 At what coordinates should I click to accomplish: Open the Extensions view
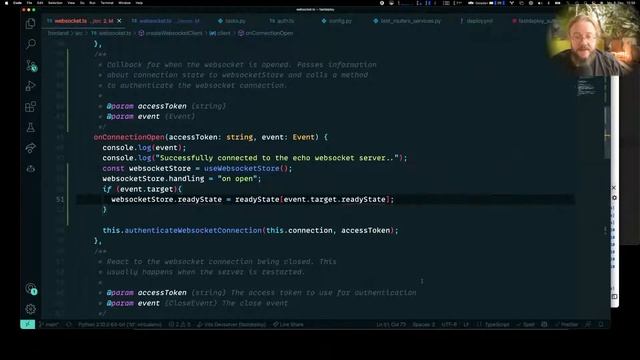31,107
